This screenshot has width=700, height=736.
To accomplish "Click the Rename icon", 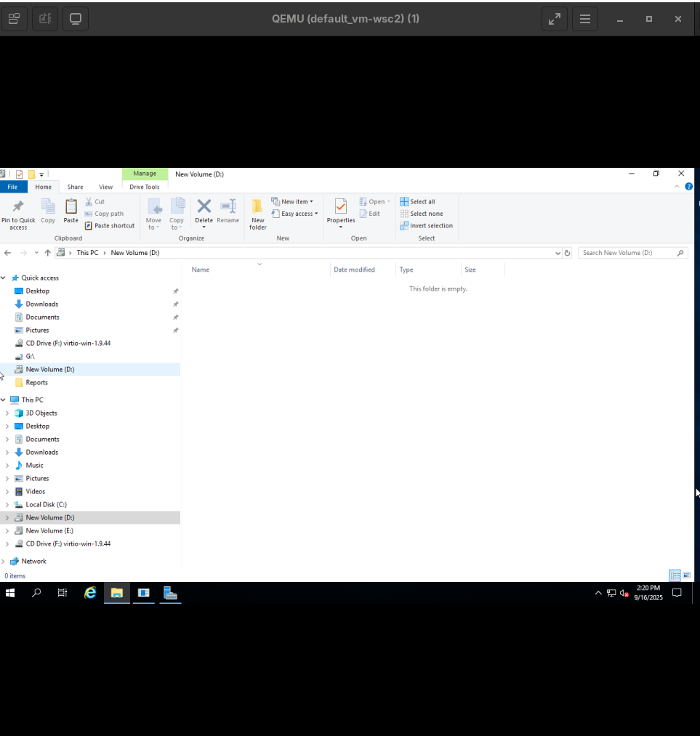I will pyautogui.click(x=228, y=206).
